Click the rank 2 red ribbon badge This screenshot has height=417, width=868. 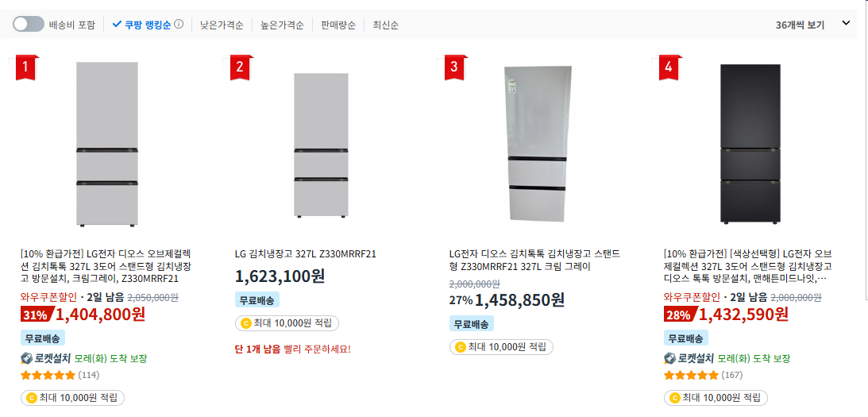tap(241, 67)
